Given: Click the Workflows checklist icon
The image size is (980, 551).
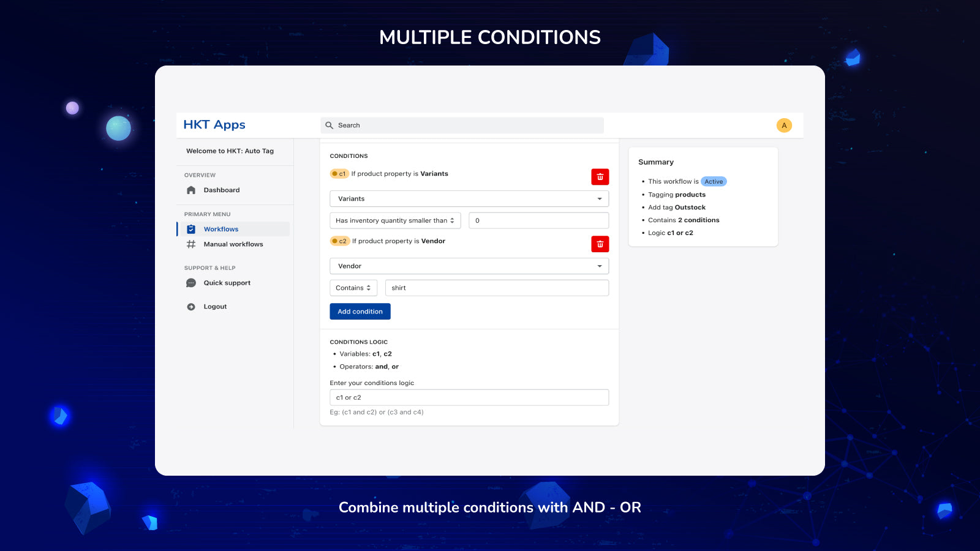Looking at the screenshot, I should [190, 229].
